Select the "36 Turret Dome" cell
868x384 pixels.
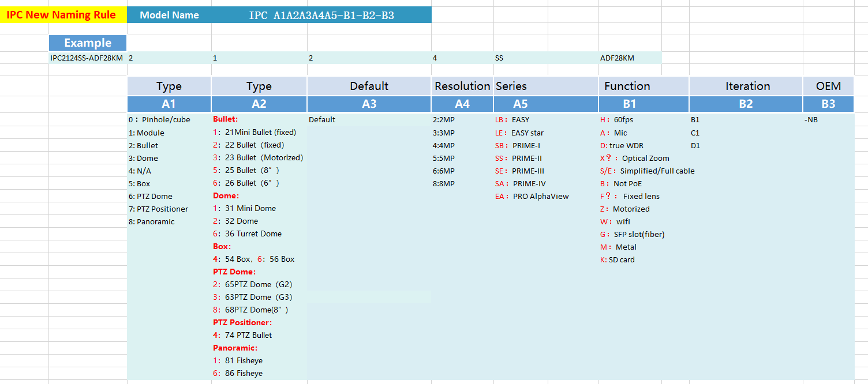click(247, 234)
